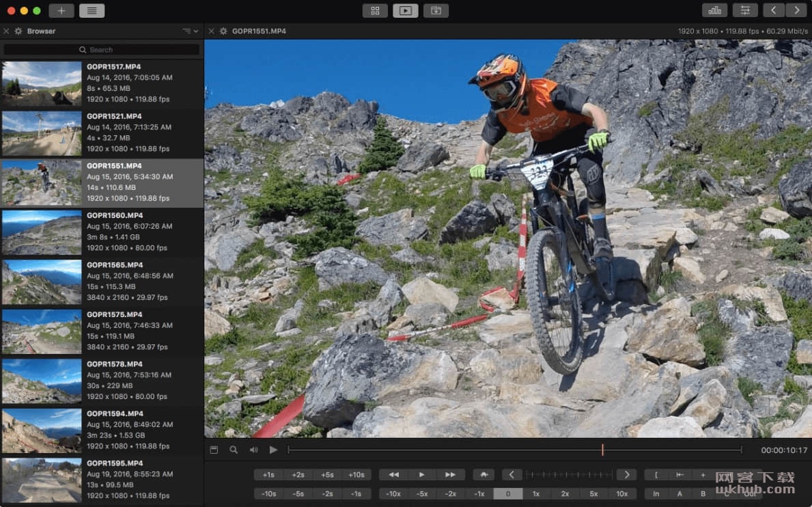Select GOPR1578.MP4 clip thumbnail
The width and height of the screenshot is (812, 507).
(x=42, y=381)
